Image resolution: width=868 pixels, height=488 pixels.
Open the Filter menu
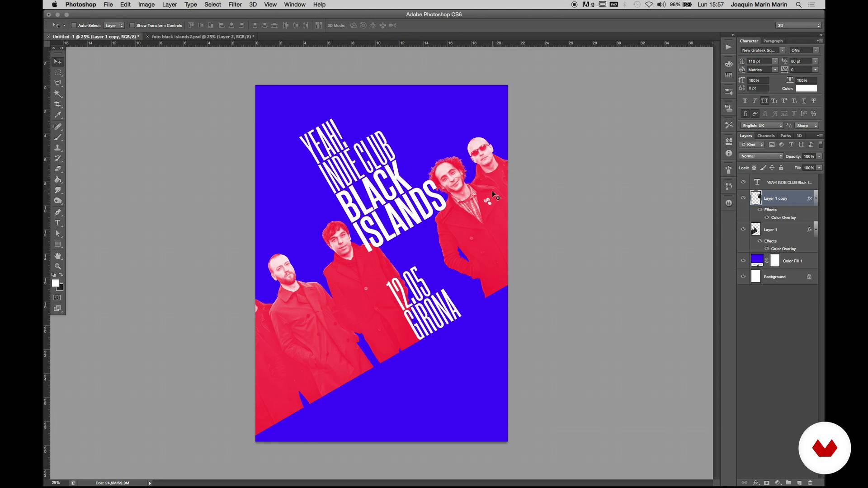coord(235,5)
